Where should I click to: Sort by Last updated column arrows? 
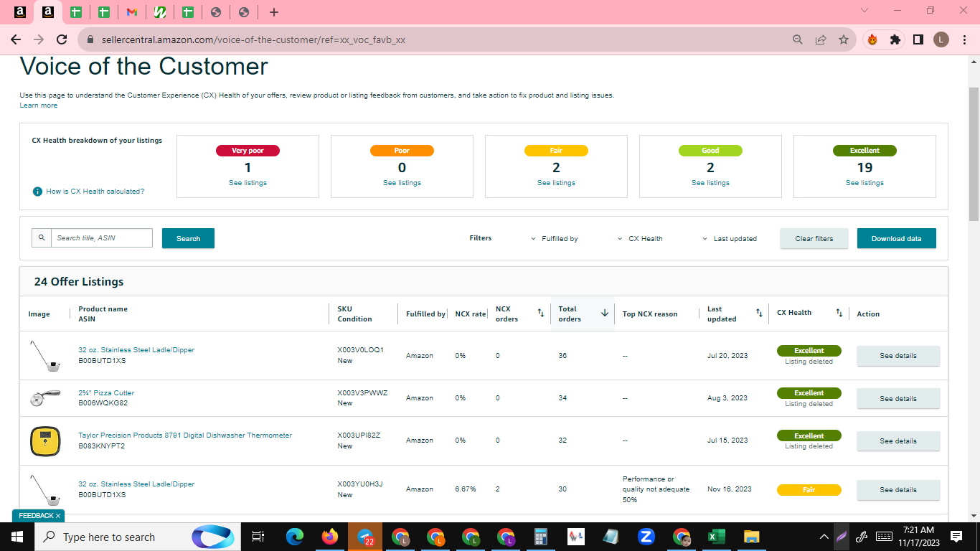click(759, 314)
